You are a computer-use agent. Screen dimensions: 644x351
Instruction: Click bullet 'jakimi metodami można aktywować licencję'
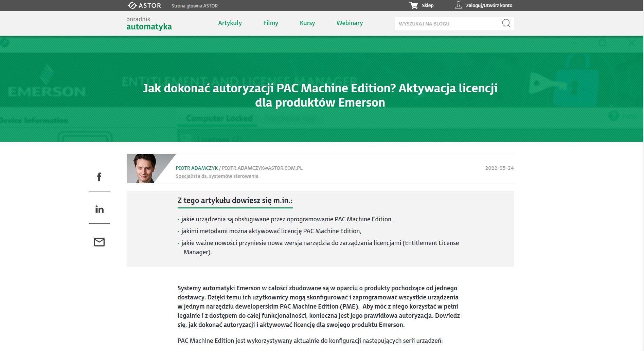271,231
